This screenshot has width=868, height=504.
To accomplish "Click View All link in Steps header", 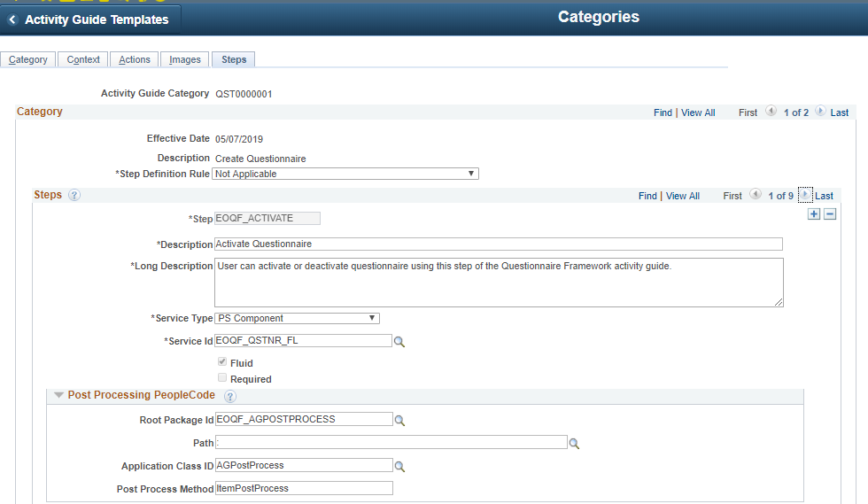I will click(x=683, y=196).
